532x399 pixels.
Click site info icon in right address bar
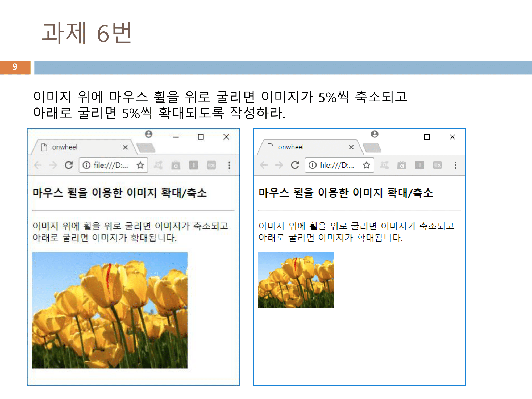(313, 165)
